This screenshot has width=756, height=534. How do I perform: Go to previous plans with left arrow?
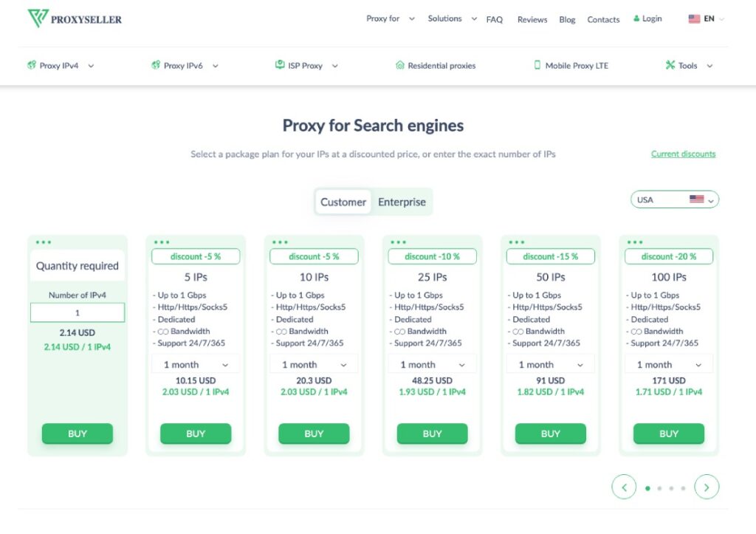[625, 487]
